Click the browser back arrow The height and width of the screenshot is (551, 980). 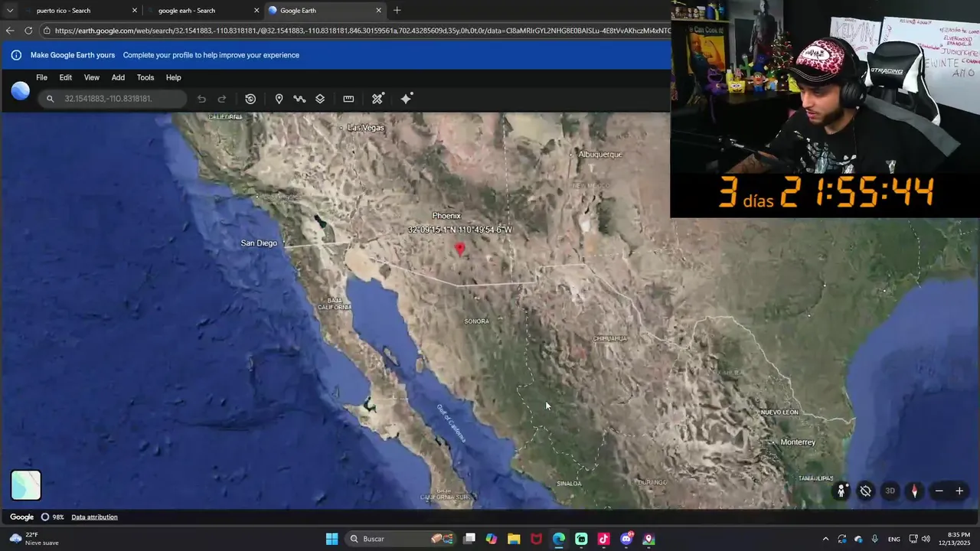(9, 31)
